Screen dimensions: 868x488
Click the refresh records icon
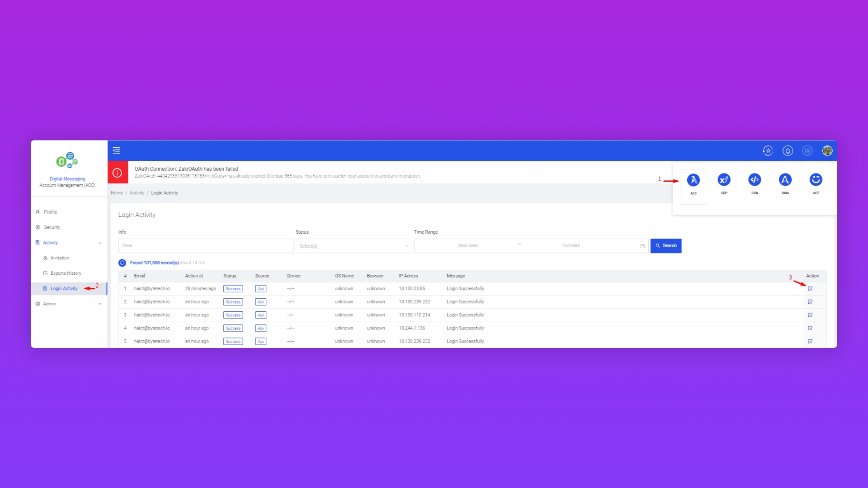click(122, 263)
